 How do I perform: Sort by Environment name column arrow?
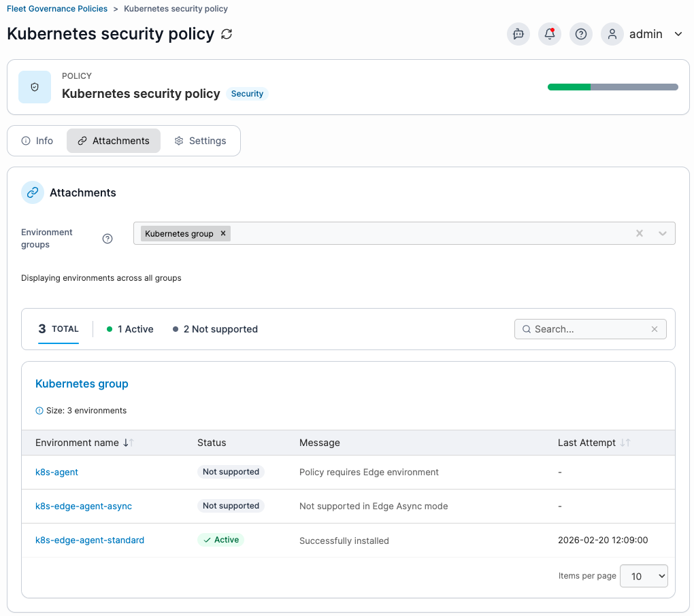click(x=128, y=443)
